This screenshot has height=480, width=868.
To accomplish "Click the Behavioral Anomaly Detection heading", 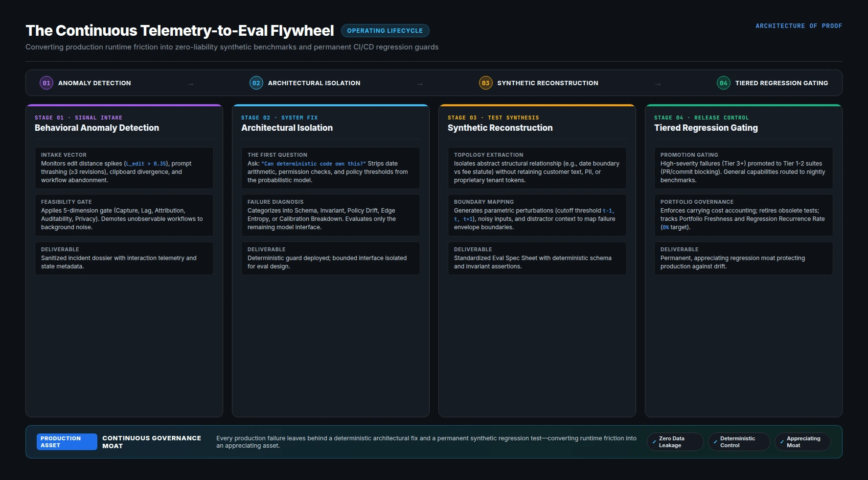I will (97, 128).
